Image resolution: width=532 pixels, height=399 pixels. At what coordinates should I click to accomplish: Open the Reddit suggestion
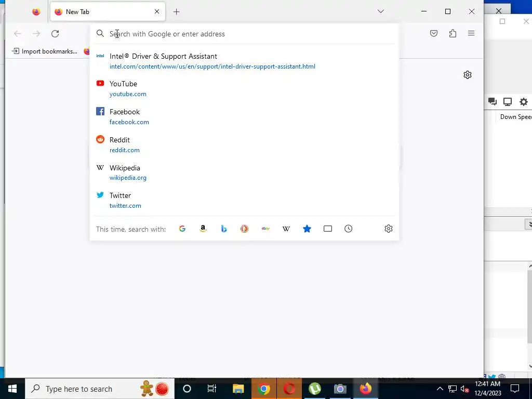[244, 145]
